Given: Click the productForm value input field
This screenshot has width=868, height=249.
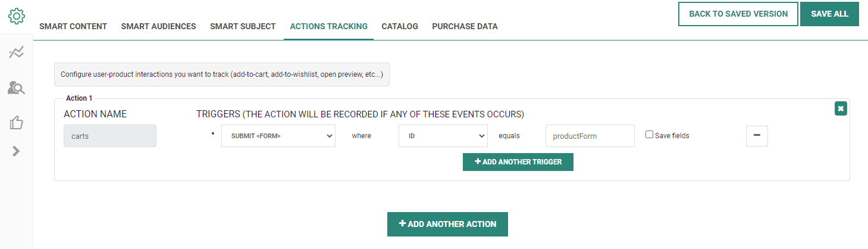Looking at the screenshot, I should (590, 136).
